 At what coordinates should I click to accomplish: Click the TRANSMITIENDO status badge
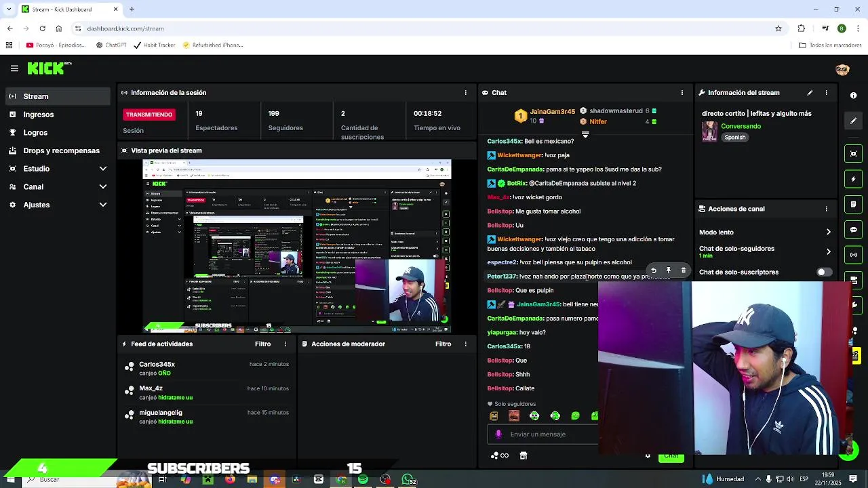pos(149,115)
